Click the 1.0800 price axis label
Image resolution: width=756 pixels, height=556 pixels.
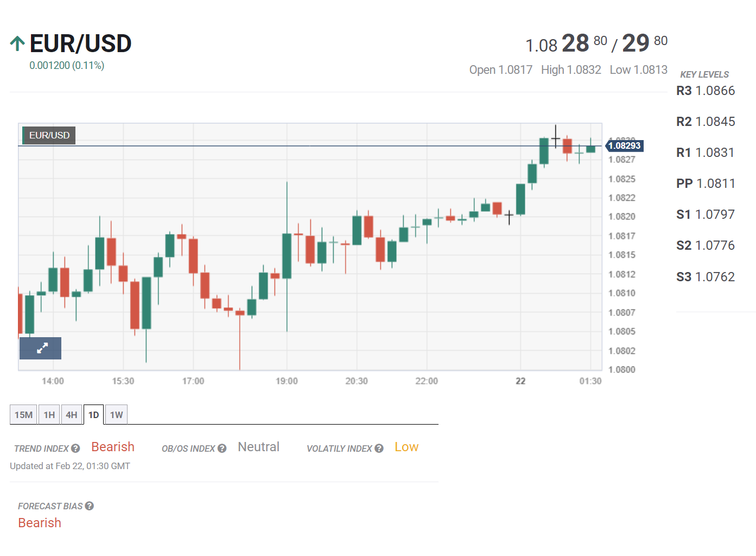622,370
